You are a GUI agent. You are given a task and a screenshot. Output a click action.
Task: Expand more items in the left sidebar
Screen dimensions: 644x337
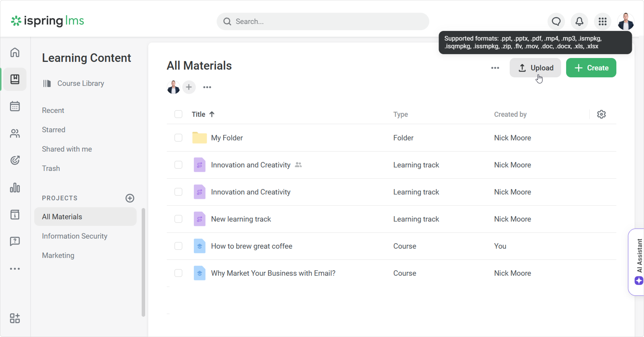15,269
